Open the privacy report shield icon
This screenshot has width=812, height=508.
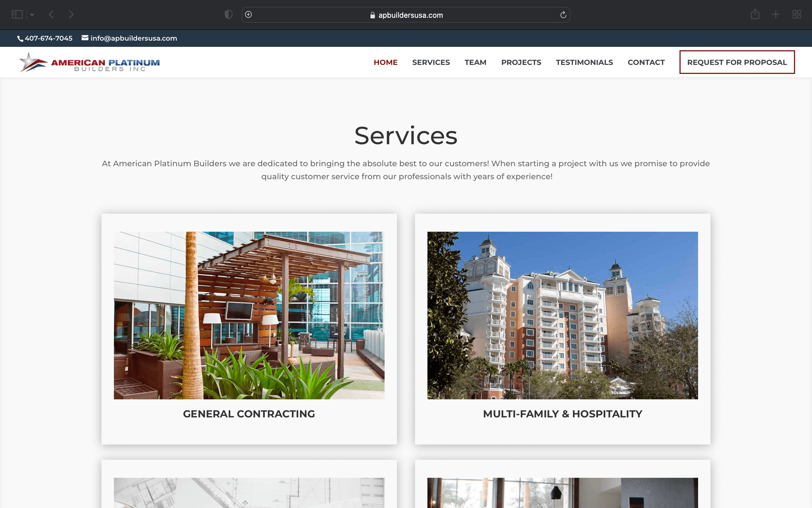[x=228, y=14]
